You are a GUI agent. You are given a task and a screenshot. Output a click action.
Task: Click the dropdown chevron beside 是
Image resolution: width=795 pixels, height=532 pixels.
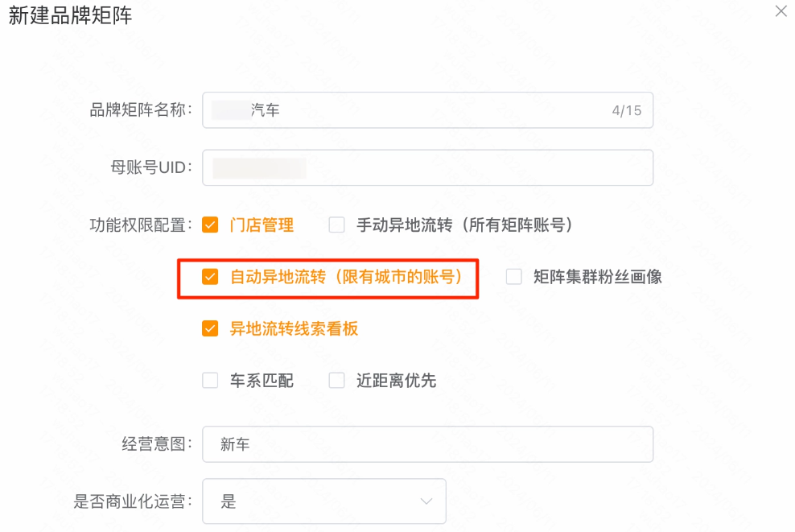click(427, 501)
